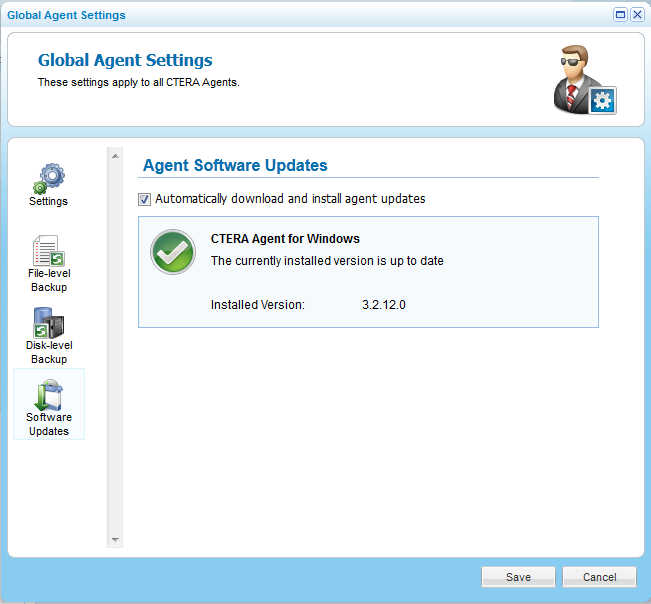Click the 'Agent Software Updates' heading
Screen dimensions: 651x604
235,165
